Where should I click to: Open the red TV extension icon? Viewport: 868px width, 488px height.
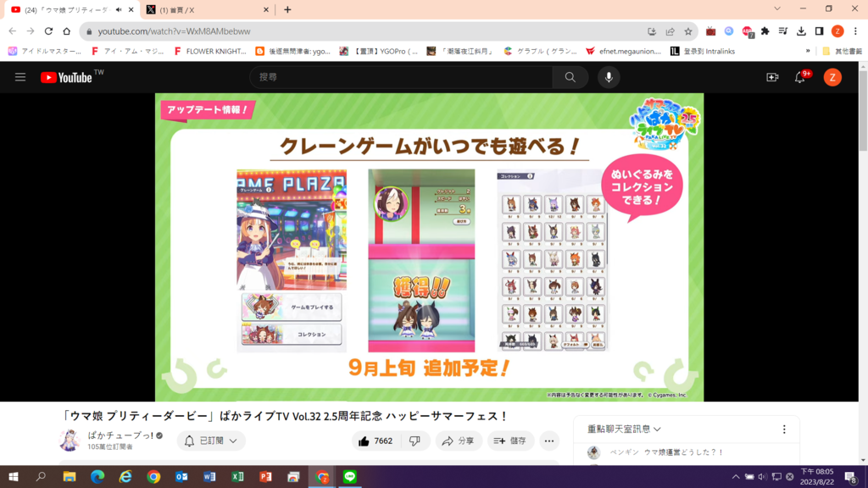pos(711,31)
